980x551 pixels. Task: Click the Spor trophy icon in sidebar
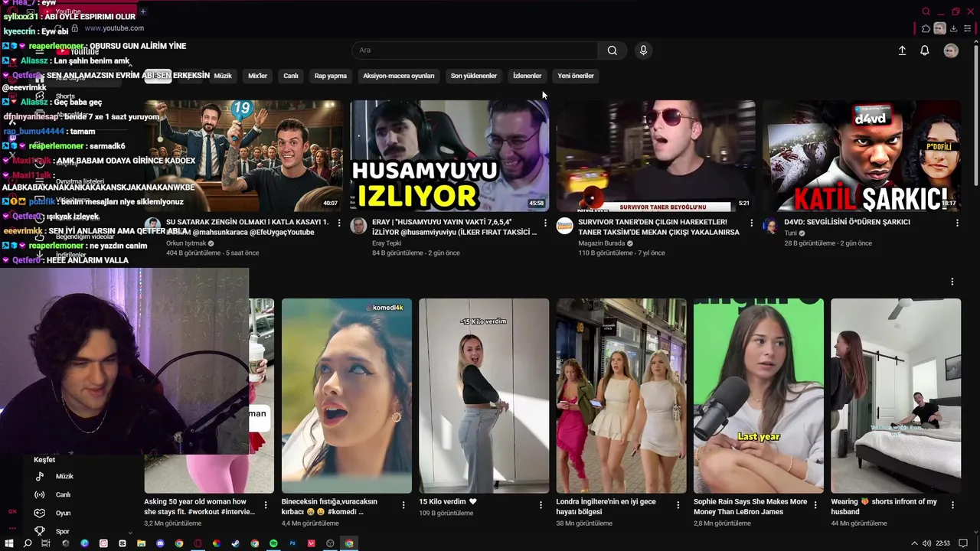click(40, 531)
